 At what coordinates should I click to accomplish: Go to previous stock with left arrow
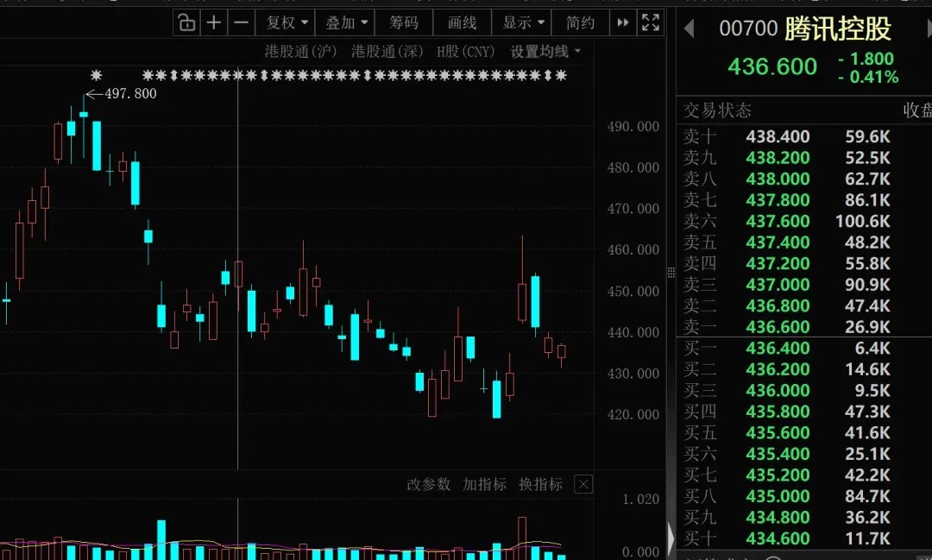(689, 28)
